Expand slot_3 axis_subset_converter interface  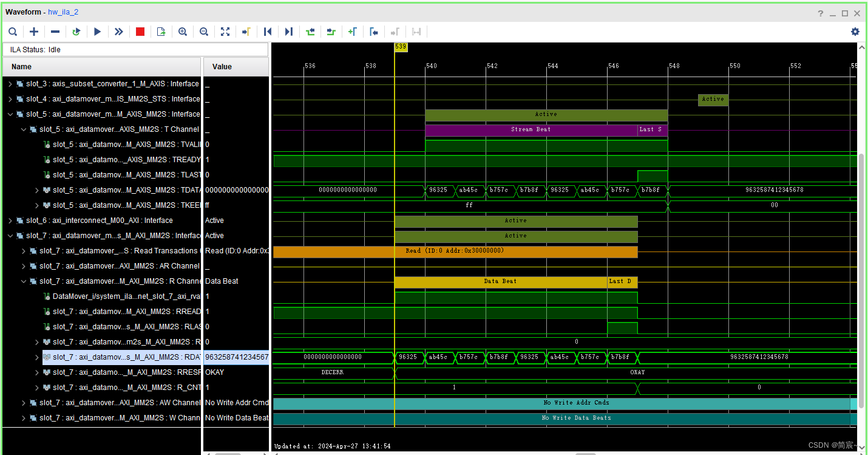point(10,84)
